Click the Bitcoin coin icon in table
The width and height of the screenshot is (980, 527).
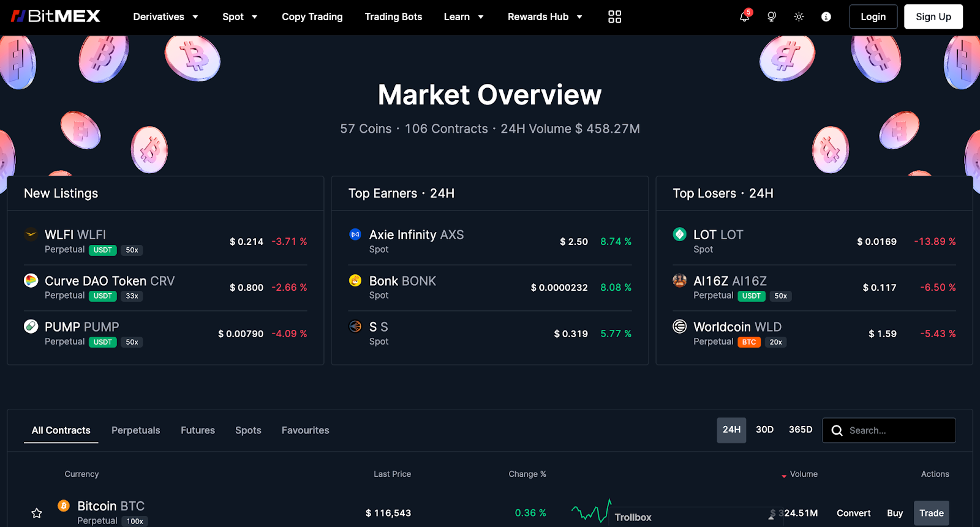[64, 506]
